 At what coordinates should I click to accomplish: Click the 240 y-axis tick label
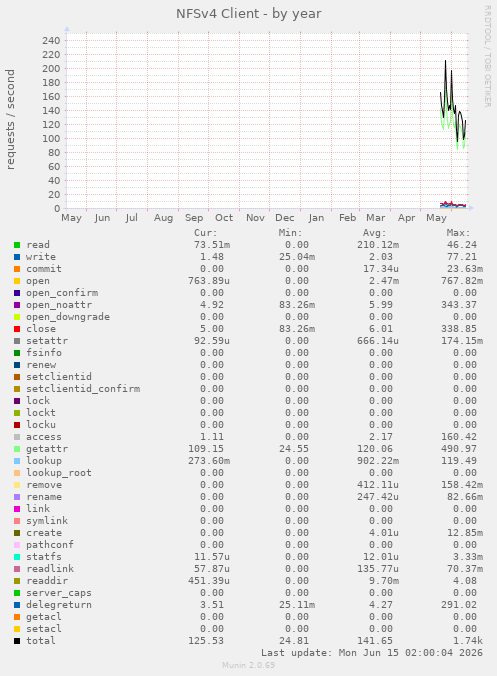51,41
